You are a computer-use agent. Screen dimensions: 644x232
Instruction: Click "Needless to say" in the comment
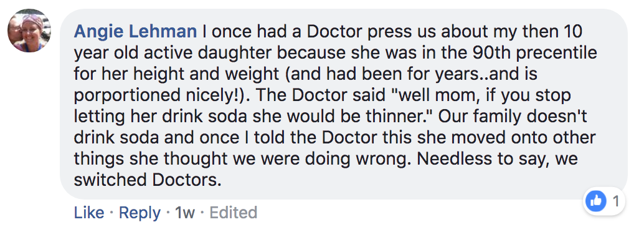tap(477, 159)
